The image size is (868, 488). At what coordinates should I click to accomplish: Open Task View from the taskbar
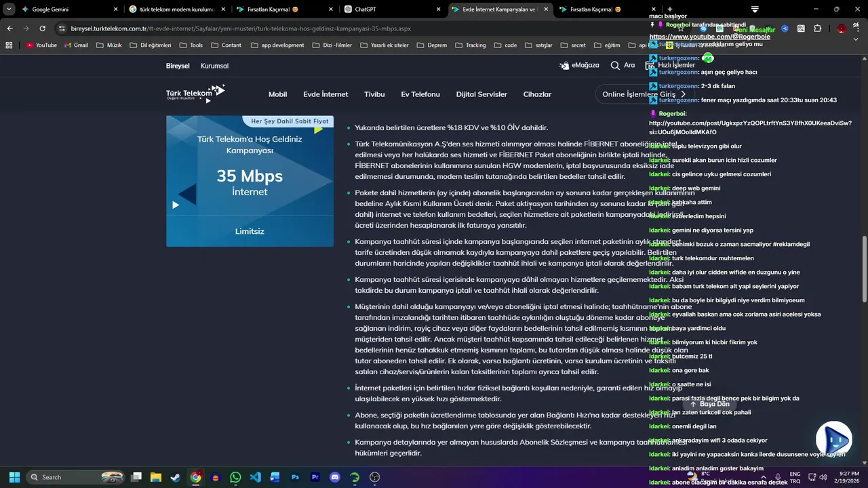(x=136, y=477)
